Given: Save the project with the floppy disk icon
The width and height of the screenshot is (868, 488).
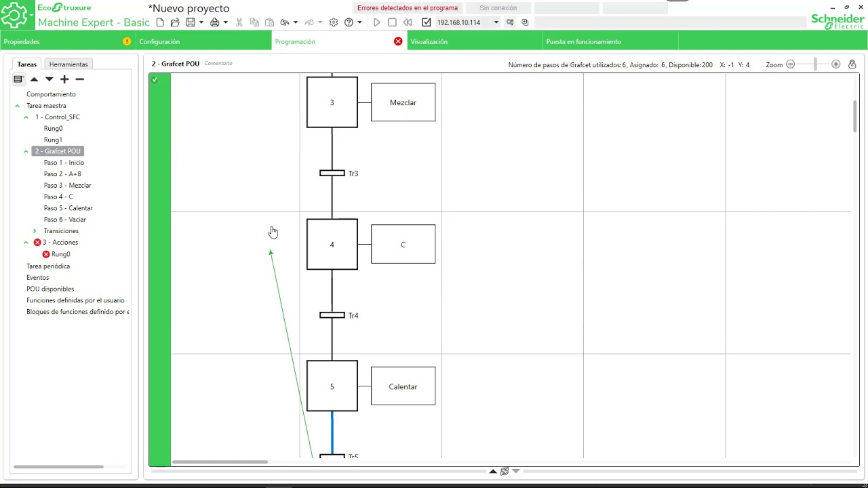Looking at the screenshot, I should click(191, 22).
